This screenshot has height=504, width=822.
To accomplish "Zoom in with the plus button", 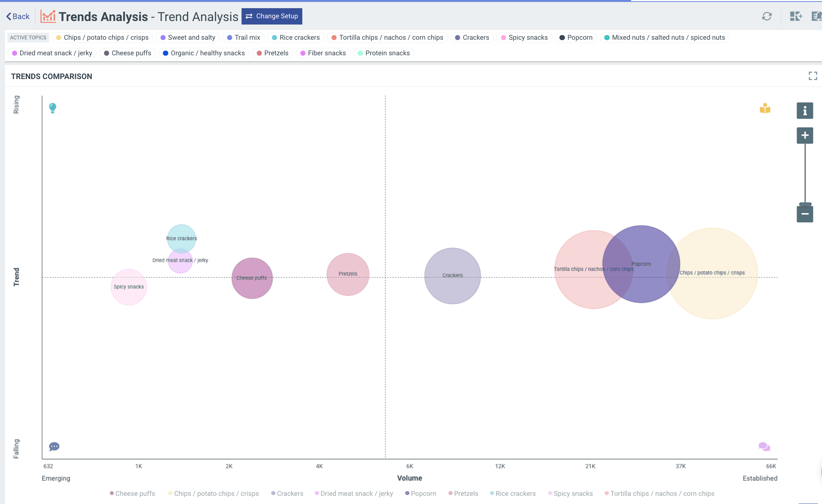I will [x=804, y=136].
